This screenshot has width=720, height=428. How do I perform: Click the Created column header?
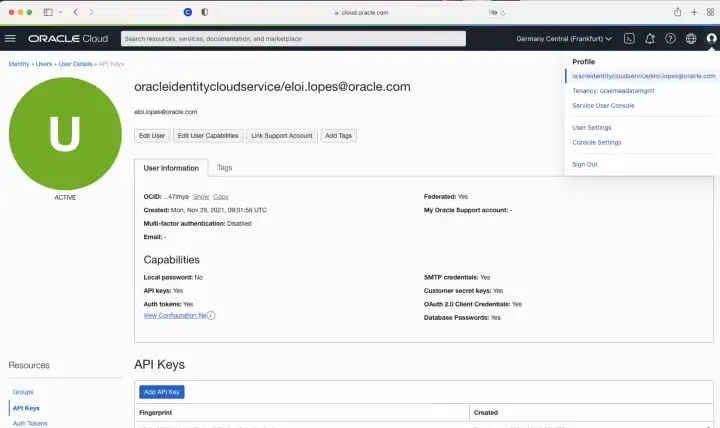[x=486, y=413]
